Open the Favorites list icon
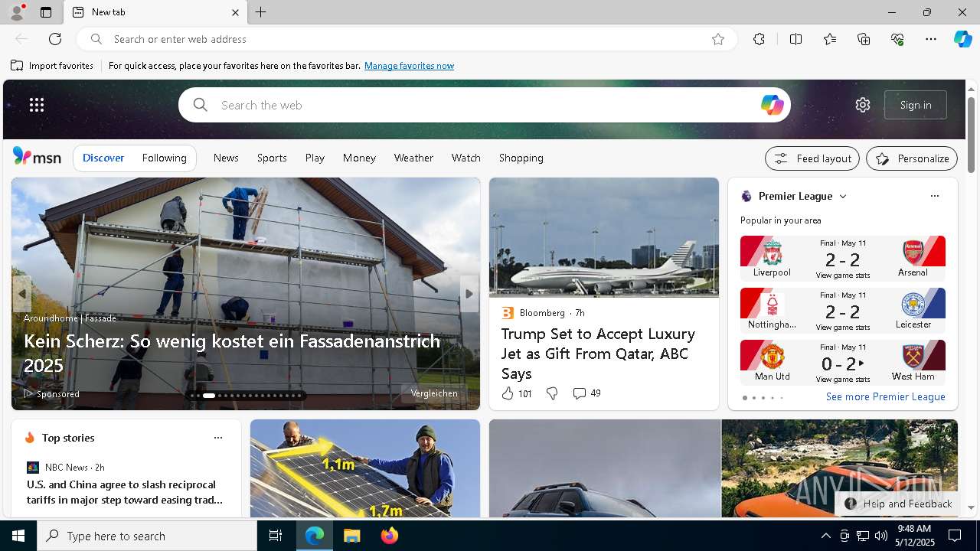 pyautogui.click(x=830, y=39)
